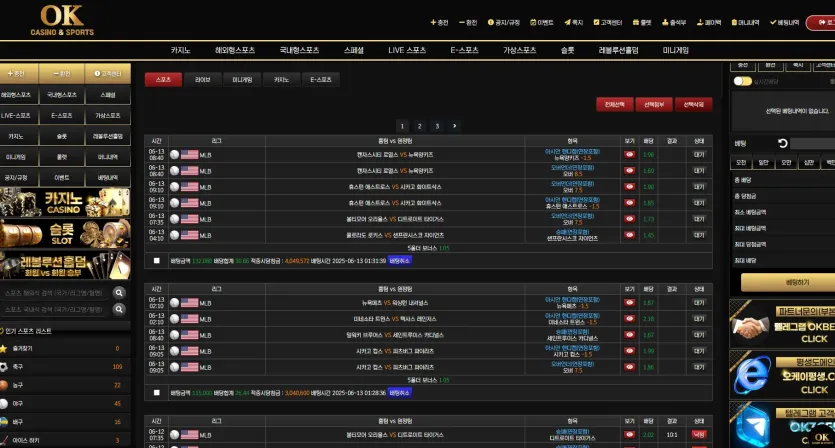Open 룰렛 gift link in top header
This screenshot has height=448, width=835.
[x=642, y=22]
